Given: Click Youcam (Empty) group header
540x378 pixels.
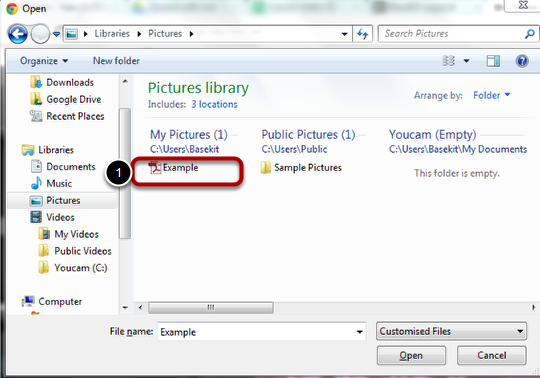Looking at the screenshot, I should coord(433,135).
